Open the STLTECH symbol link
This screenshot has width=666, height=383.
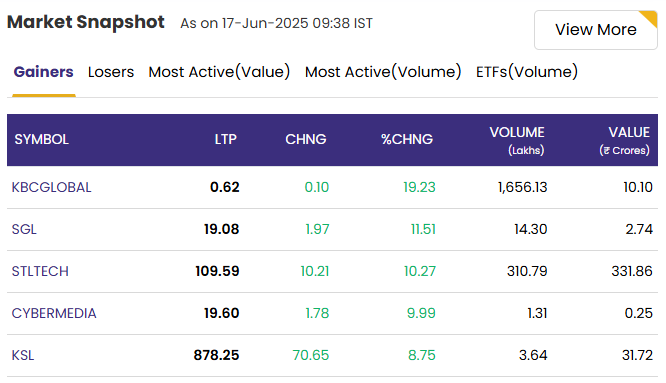pos(40,271)
